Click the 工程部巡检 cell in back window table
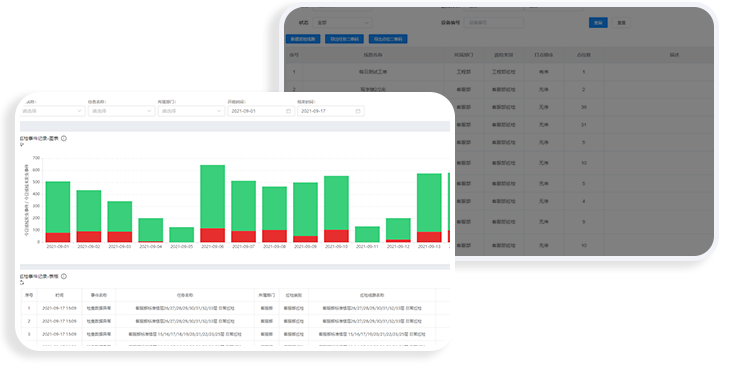 point(504,72)
